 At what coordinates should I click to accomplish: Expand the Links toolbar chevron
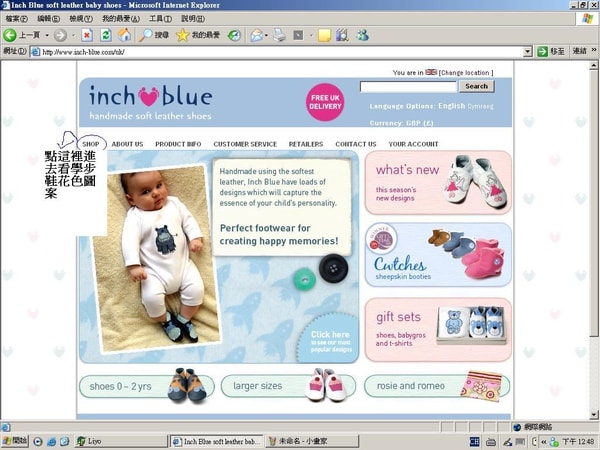pos(594,50)
